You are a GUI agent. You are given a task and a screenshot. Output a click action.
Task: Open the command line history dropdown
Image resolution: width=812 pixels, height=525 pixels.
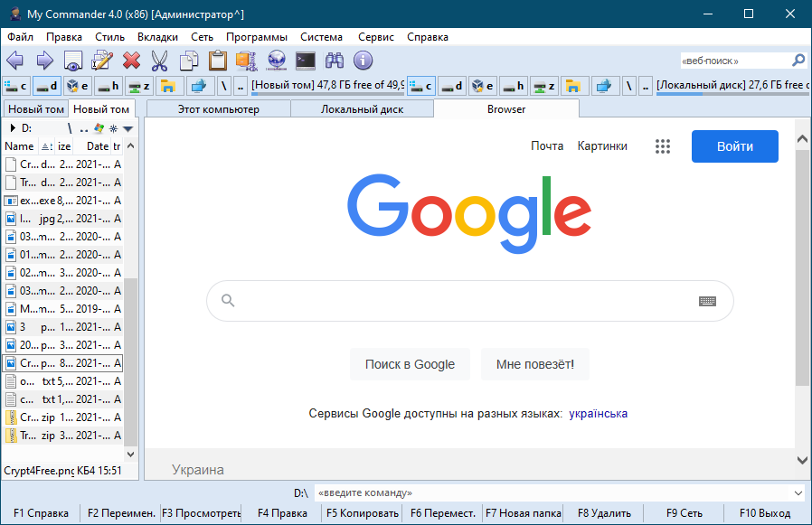(x=798, y=492)
